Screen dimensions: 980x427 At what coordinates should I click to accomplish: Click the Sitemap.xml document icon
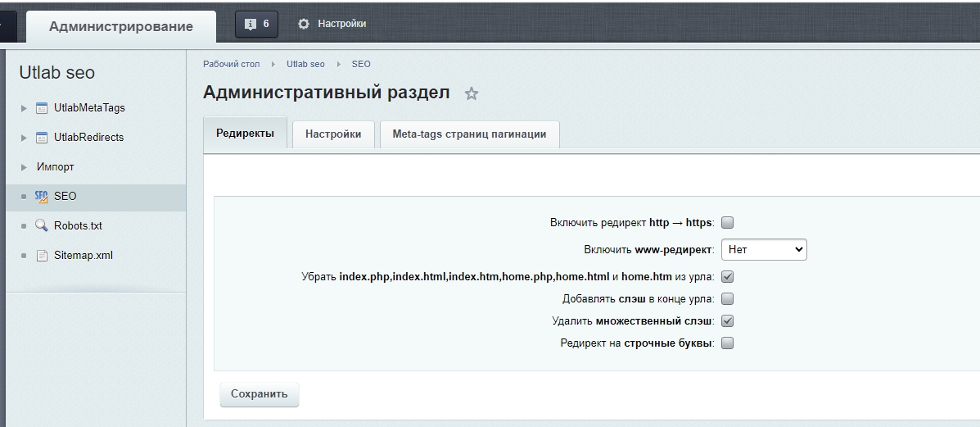click(42, 256)
